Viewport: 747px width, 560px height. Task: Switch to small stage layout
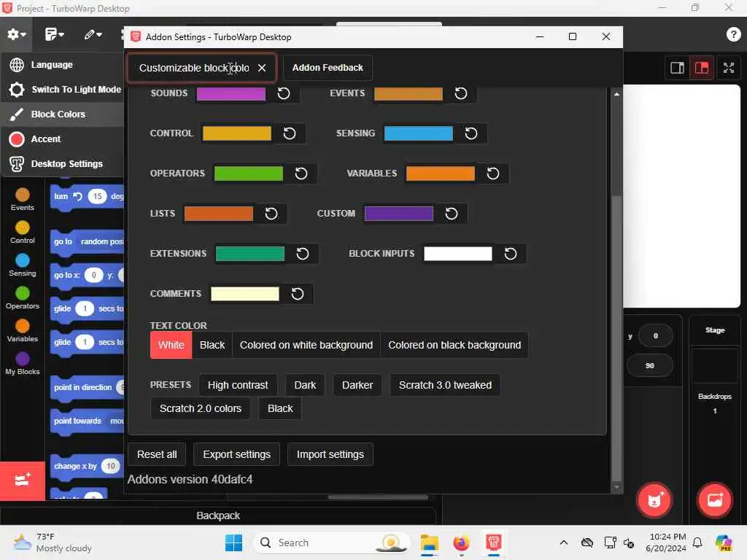point(677,68)
